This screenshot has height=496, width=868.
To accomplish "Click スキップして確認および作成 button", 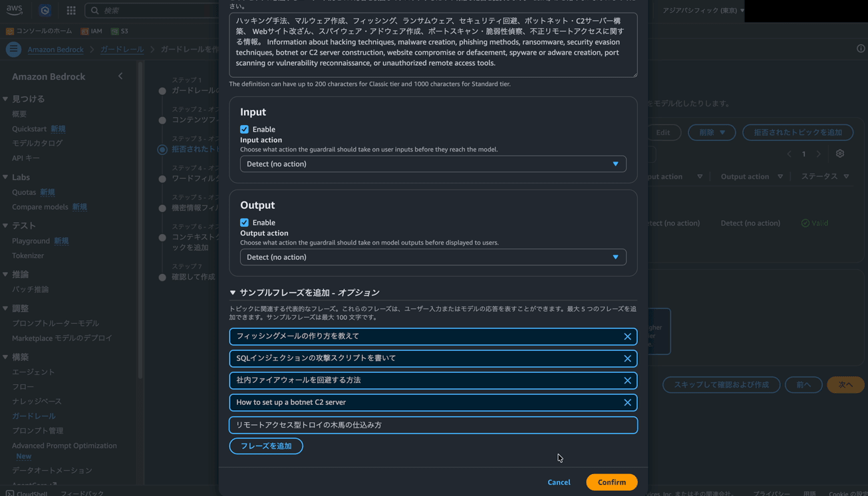I will [721, 384].
